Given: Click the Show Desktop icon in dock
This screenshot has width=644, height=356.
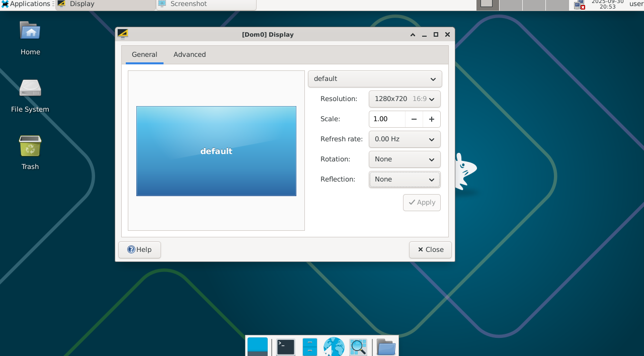Looking at the screenshot, I should pyautogui.click(x=258, y=346).
